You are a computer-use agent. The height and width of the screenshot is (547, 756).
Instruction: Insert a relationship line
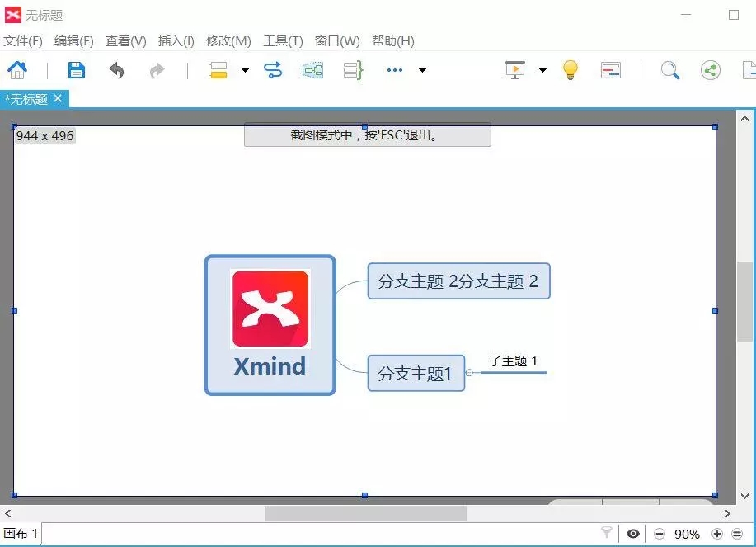click(271, 70)
